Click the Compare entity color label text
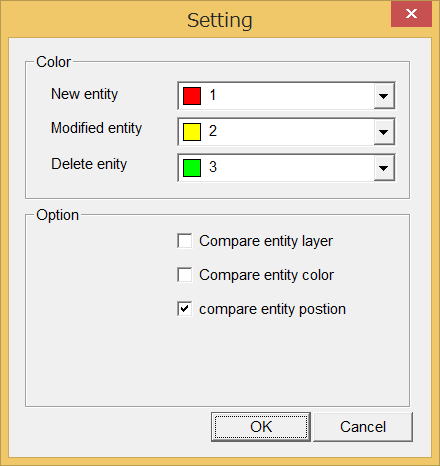 266,275
